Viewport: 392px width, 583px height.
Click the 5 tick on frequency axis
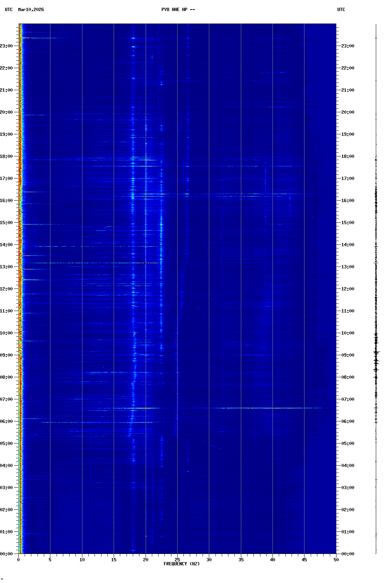click(50, 559)
